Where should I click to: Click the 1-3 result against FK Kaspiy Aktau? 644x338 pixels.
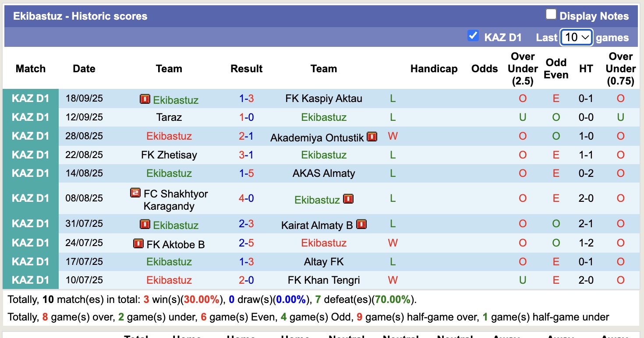pos(246,99)
